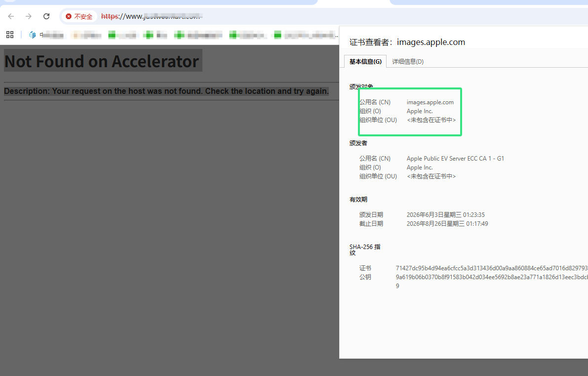Click the browser forward arrow
Viewport: 588px width, 376px height.
pos(29,16)
